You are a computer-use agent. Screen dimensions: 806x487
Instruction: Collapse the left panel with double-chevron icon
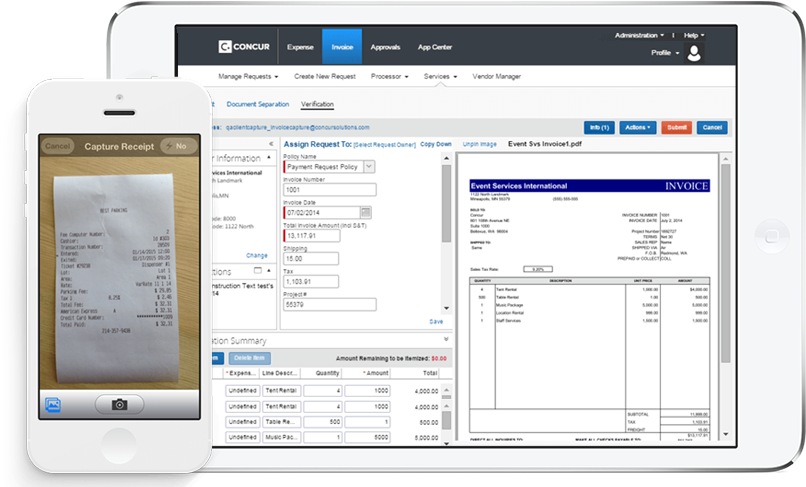(271, 144)
